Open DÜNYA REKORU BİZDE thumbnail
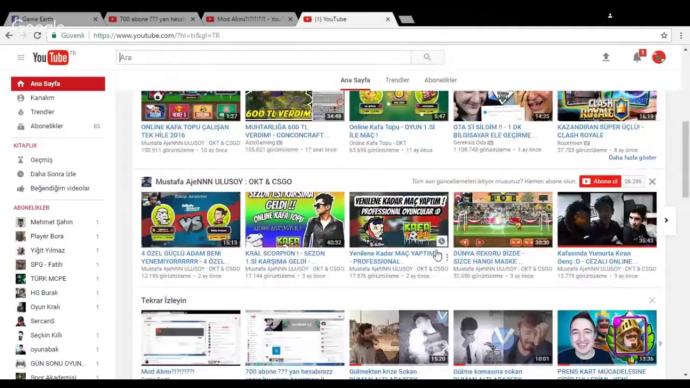The height and width of the screenshot is (388, 690). pyautogui.click(x=503, y=220)
